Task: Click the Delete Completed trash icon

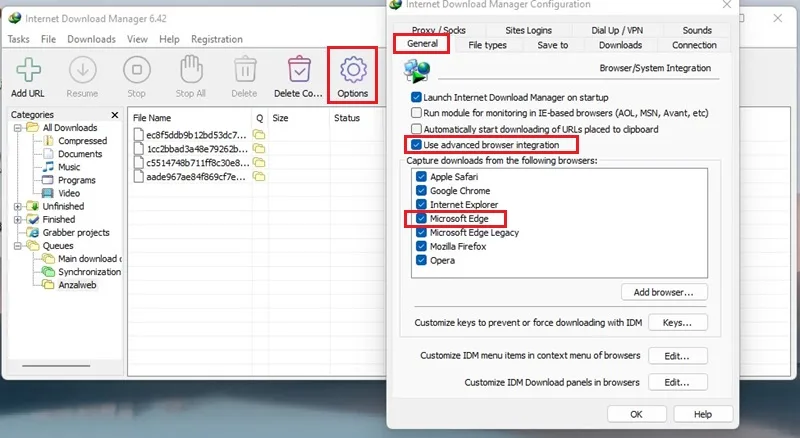Action: (299, 69)
